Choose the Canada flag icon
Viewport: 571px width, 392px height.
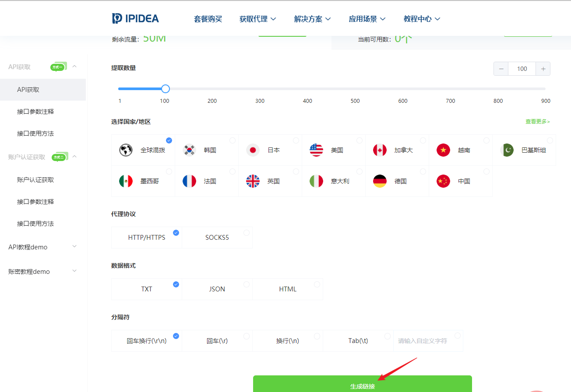click(380, 150)
